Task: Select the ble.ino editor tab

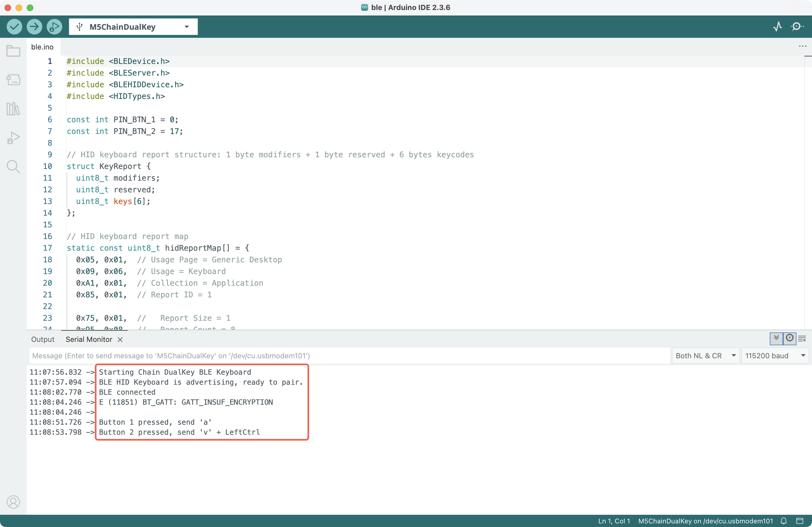Action: click(42, 47)
